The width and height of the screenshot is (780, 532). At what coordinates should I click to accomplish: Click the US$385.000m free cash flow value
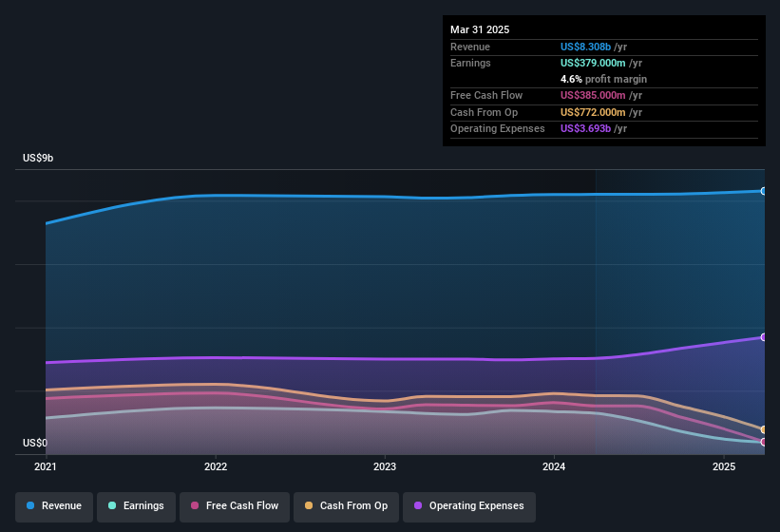tap(593, 95)
